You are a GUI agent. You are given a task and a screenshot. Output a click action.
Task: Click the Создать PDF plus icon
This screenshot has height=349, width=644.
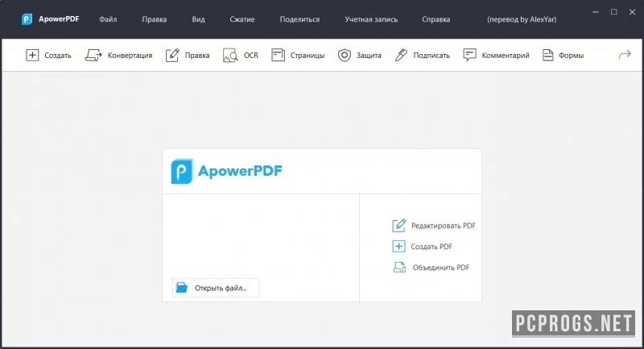[398, 246]
